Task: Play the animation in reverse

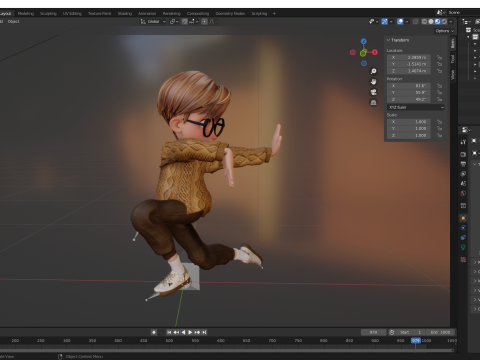Action: (183, 332)
